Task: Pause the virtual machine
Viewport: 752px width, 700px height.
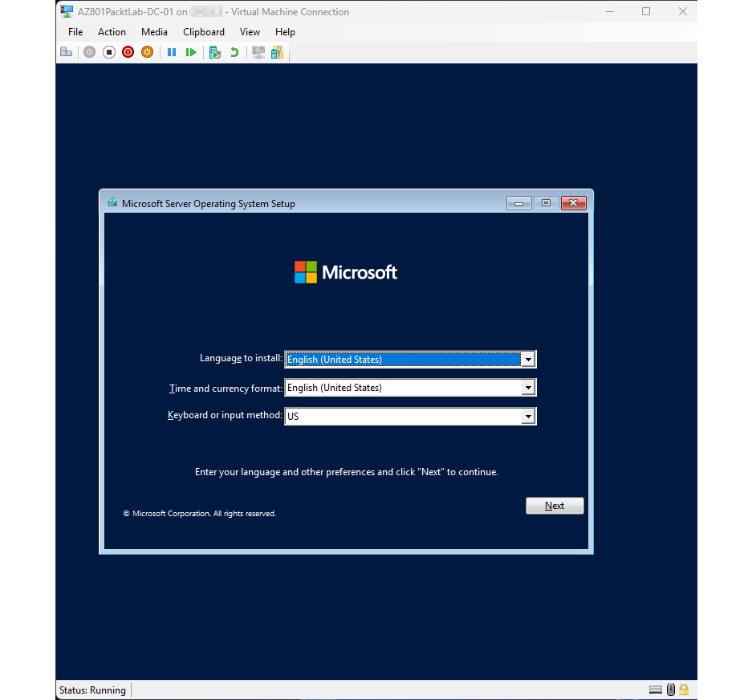Action: point(172,52)
